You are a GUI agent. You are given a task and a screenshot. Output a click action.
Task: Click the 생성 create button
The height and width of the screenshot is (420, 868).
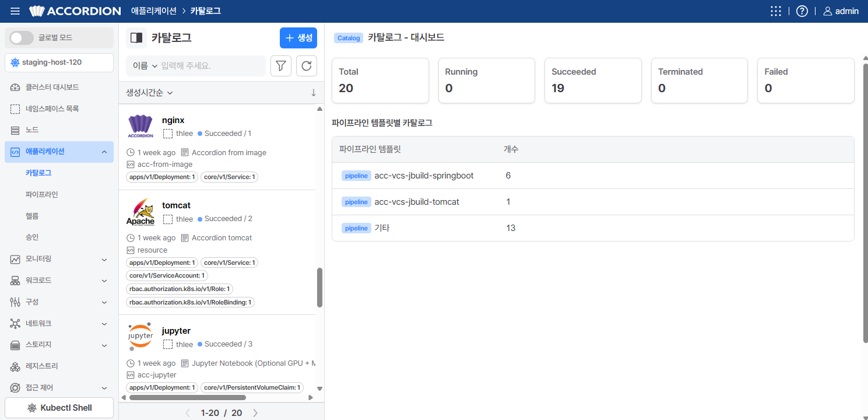(x=298, y=38)
